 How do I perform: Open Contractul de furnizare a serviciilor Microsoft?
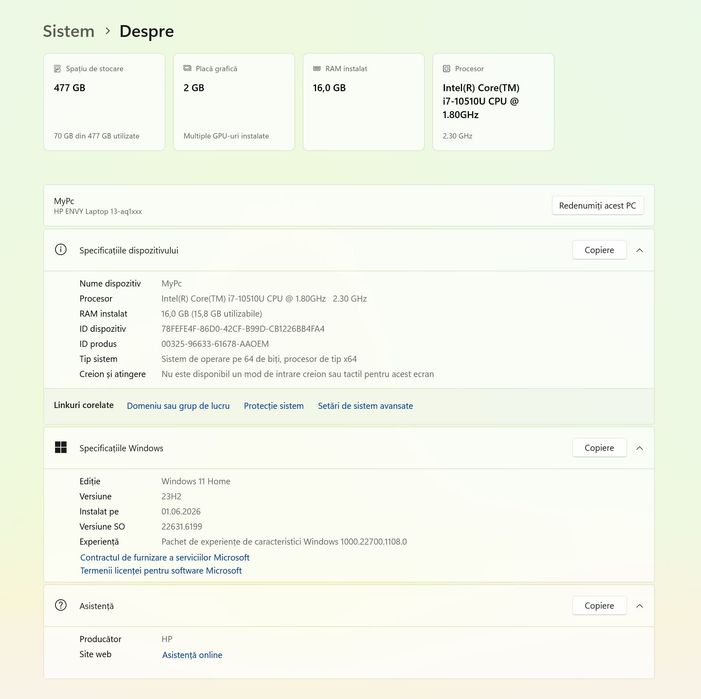(165, 557)
